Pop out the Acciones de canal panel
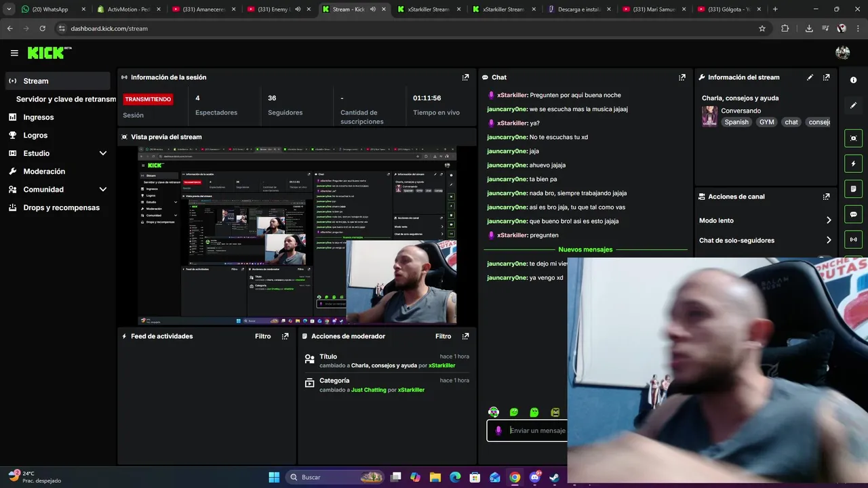The width and height of the screenshot is (868, 488). tap(826, 197)
